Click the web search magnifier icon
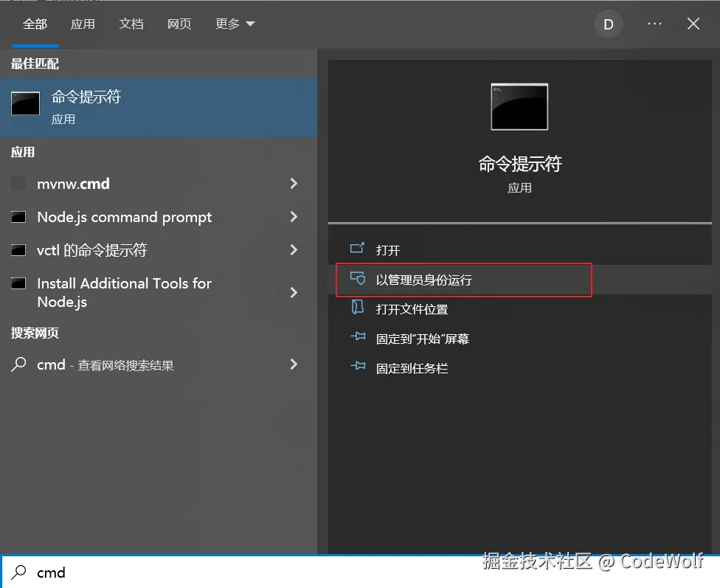 click(18, 364)
